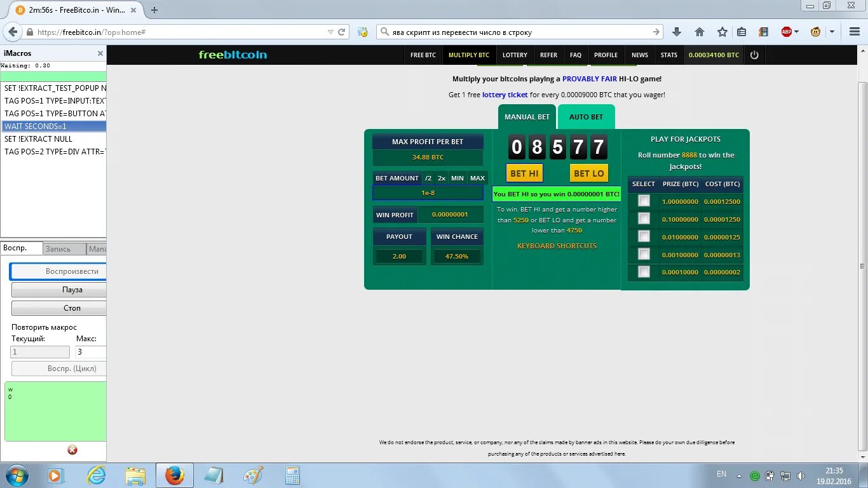The image size is (868, 488).
Task: Click the BET LO button
Action: (x=589, y=173)
